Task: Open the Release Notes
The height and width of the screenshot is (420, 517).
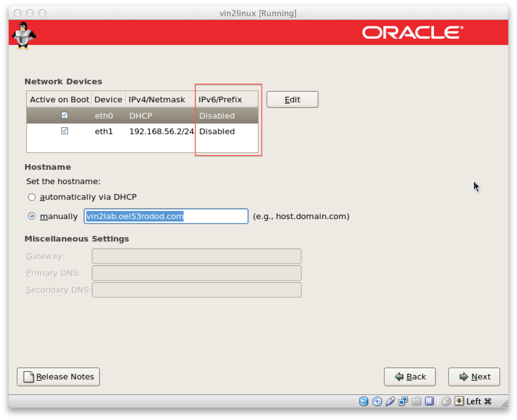Action: coord(58,377)
